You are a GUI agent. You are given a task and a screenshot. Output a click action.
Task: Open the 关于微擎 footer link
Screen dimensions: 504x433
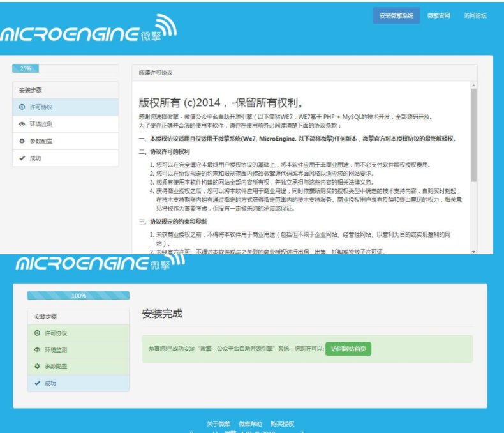point(218,423)
